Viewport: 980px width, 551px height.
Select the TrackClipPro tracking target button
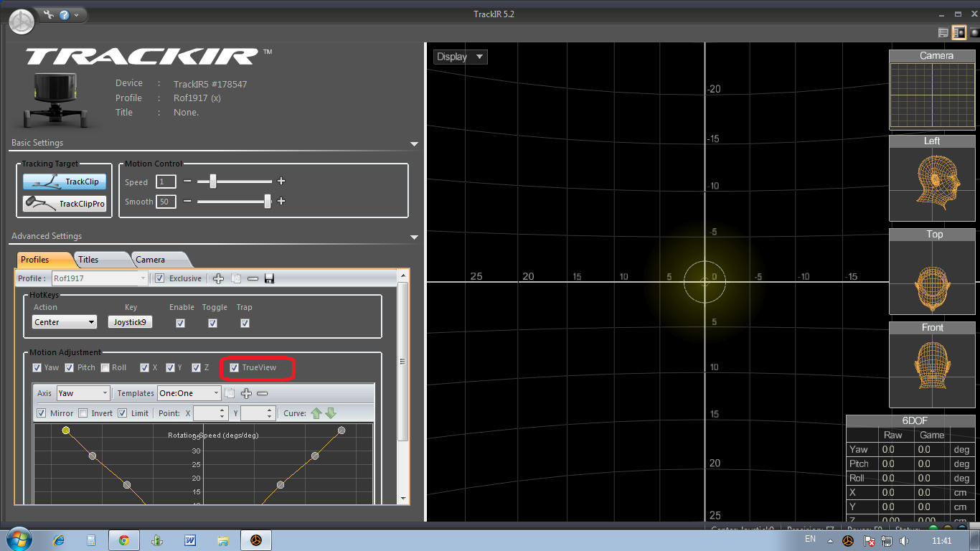(x=65, y=204)
